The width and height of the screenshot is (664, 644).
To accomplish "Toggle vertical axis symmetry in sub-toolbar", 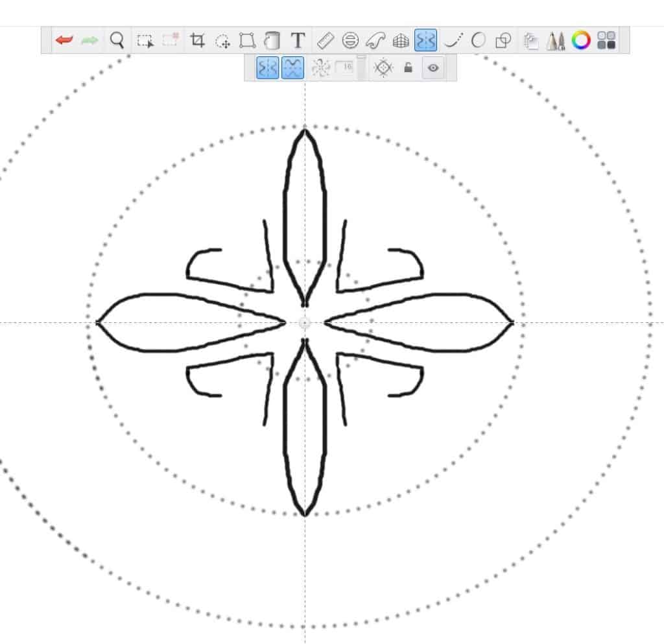I will tap(268, 67).
